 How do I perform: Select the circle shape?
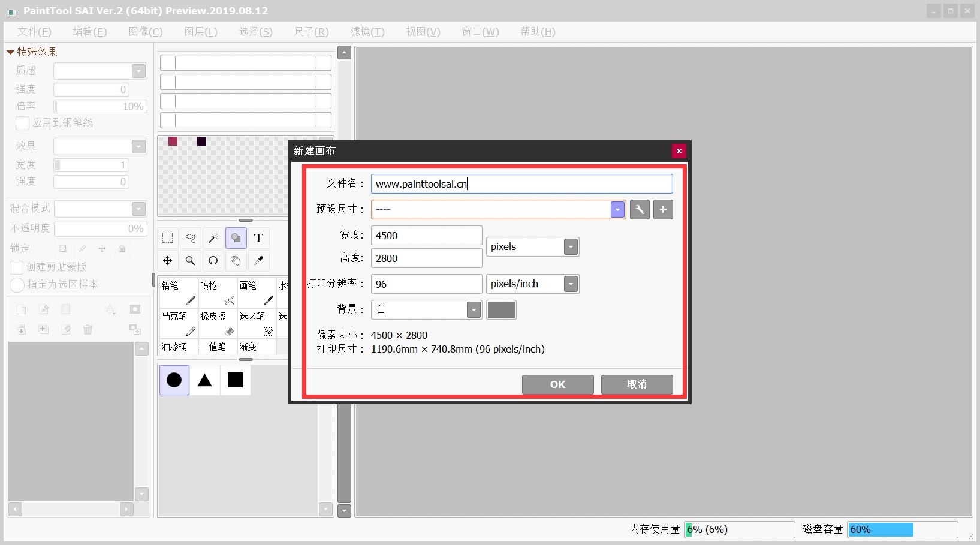174,380
